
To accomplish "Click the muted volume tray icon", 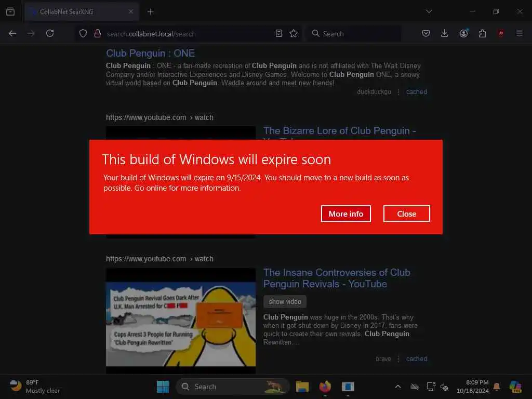I will point(445,387).
